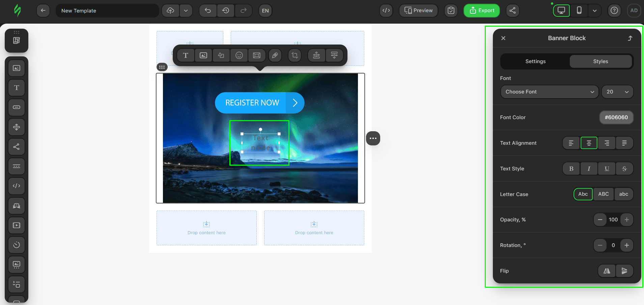This screenshot has width=644, height=305.
Task: Set letter case to uppercase ABC
Action: [x=603, y=194]
